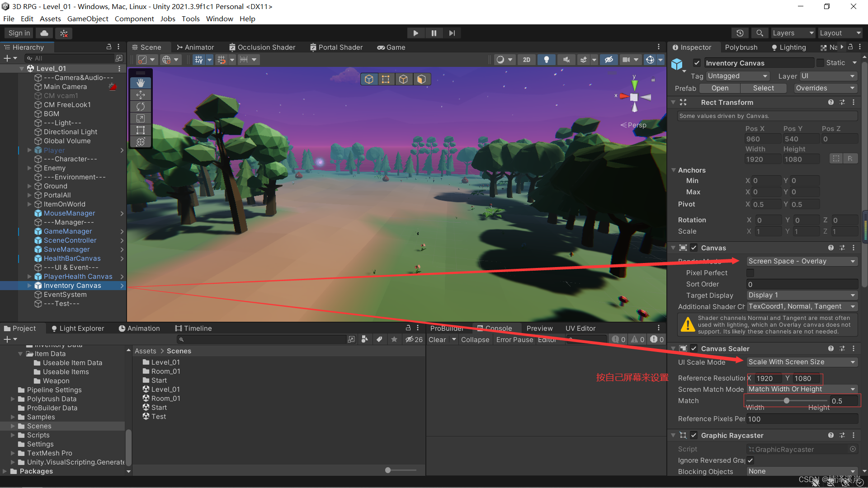Image resolution: width=868 pixels, height=488 pixels.
Task: Click the ProBuilder vertex selection mode icon
Action: (x=386, y=79)
